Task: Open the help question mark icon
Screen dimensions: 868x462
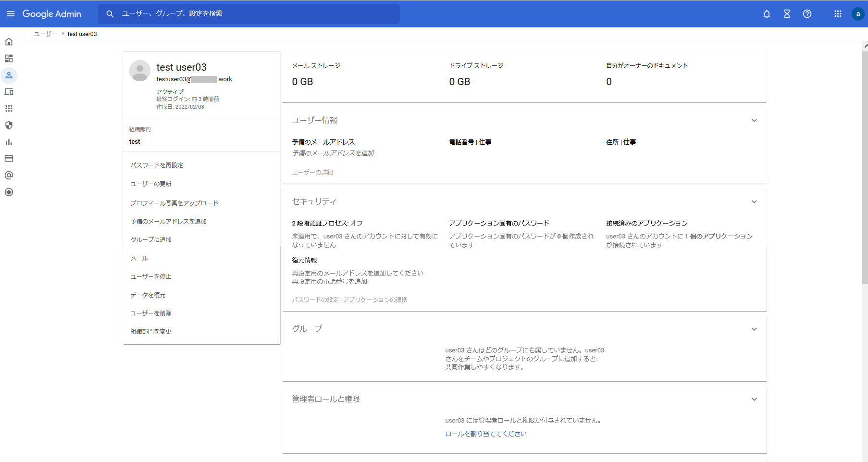Action: 807,14
